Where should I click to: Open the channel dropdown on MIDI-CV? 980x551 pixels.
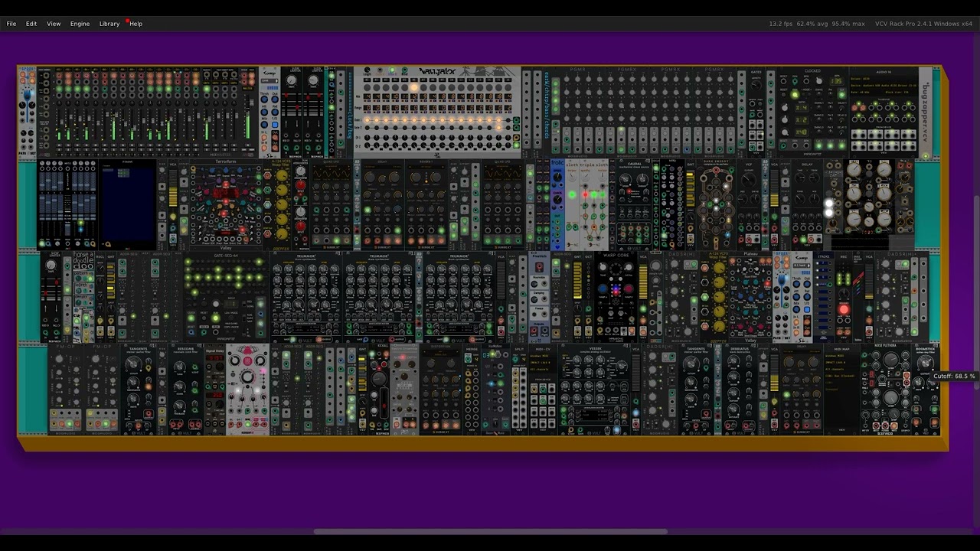point(542,369)
